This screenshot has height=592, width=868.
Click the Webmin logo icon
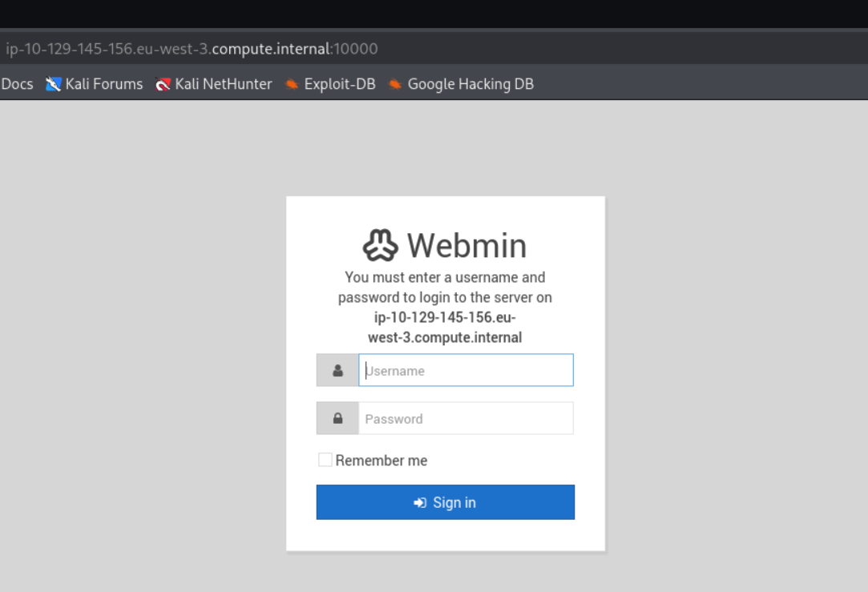[381, 245]
